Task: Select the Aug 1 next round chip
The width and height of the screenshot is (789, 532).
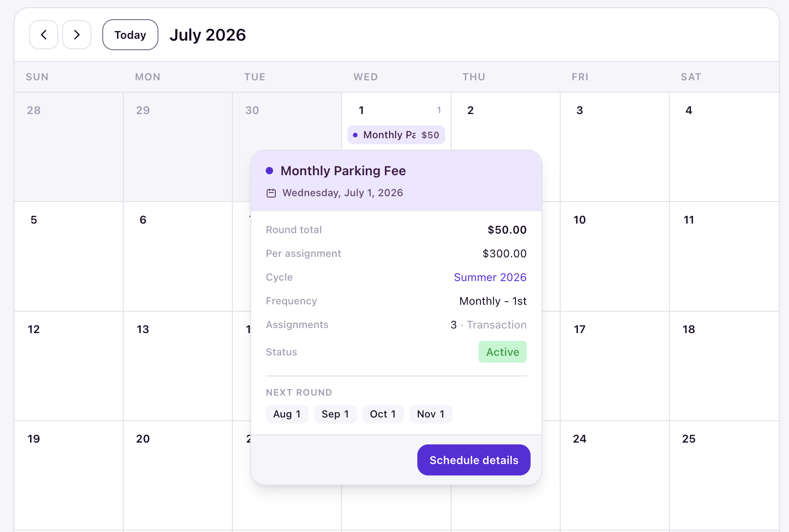Action: pos(287,414)
